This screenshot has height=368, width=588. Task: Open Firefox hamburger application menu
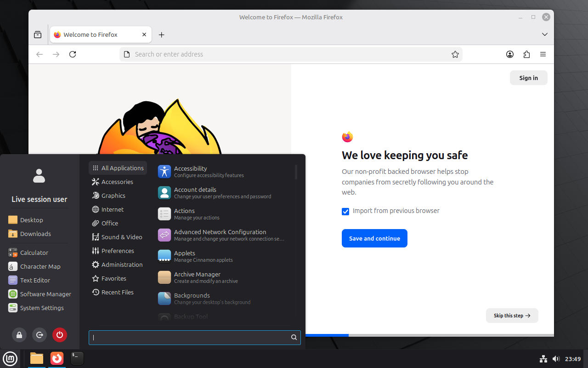[543, 54]
